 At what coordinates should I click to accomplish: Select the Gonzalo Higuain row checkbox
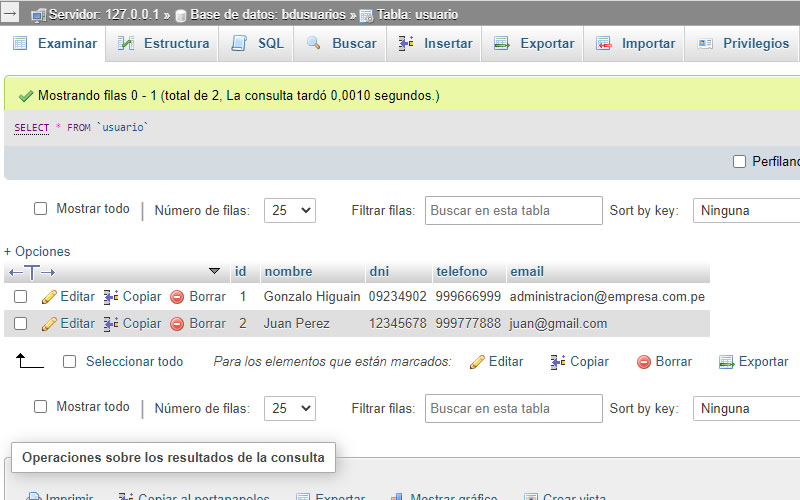tap(20, 296)
